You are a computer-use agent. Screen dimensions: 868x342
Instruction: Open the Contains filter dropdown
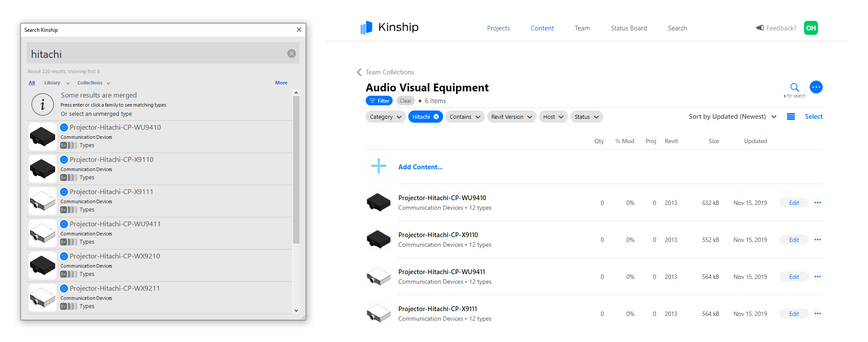pos(465,117)
